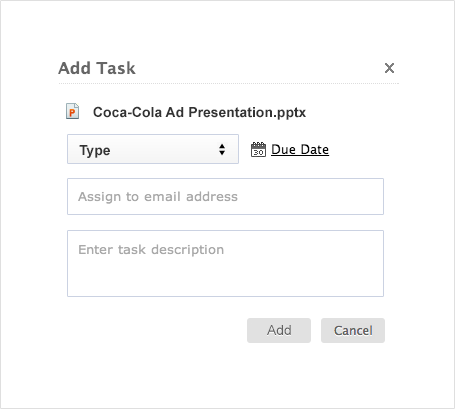The image size is (455, 409).
Task: Submit the task using Add
Action: pyautogui.click(x=279, y=330)
